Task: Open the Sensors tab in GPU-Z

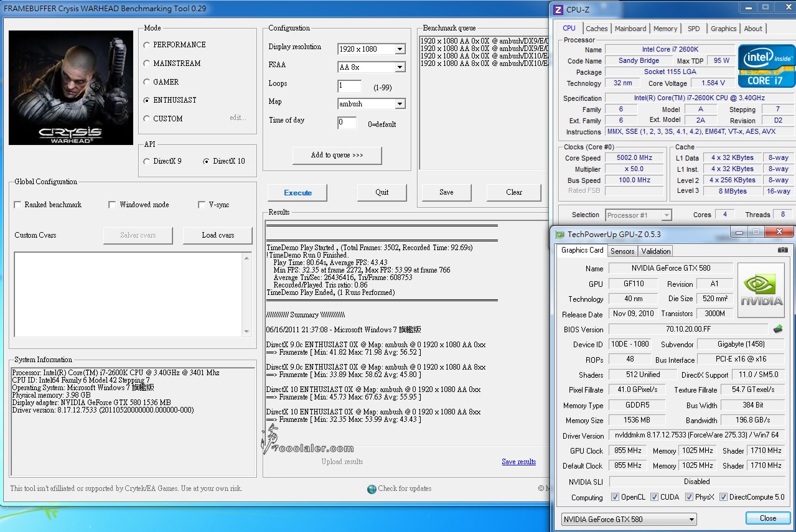Action: 622,251
